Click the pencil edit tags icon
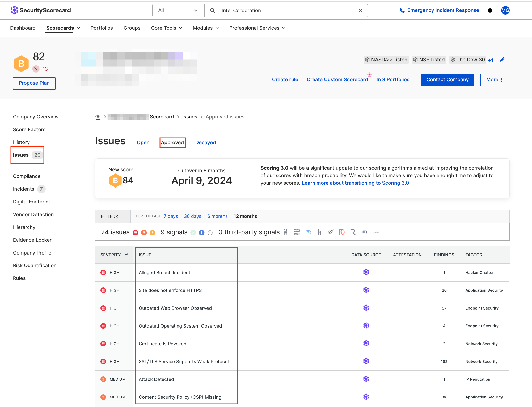 point(502,60)
